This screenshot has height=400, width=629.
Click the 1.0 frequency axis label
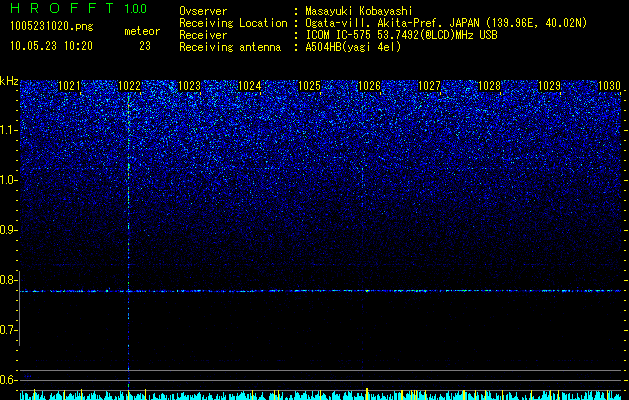coord(8,181)
